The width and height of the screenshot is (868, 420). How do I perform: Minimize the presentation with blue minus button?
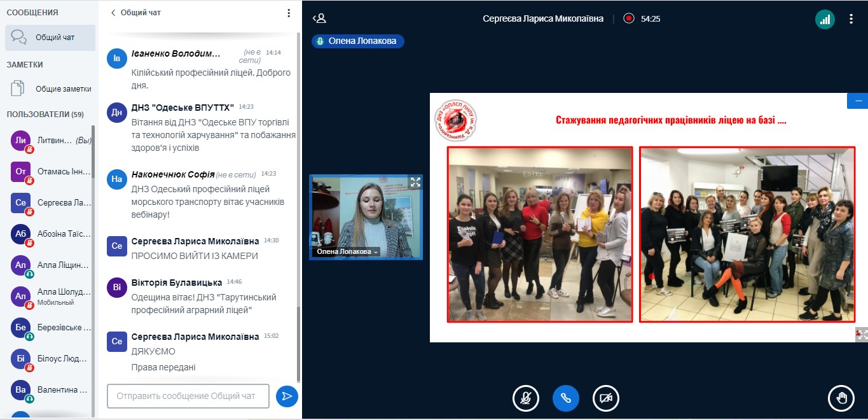coord(857,101)
